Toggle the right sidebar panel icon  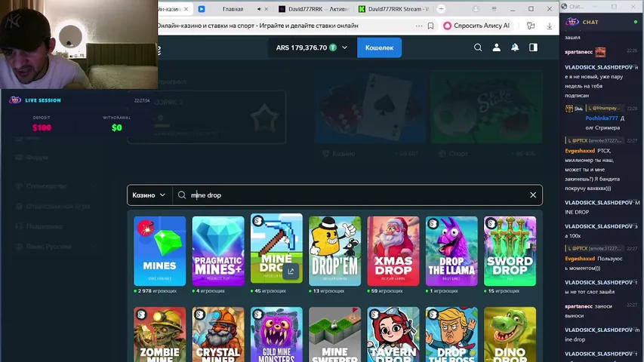[533, 48]
